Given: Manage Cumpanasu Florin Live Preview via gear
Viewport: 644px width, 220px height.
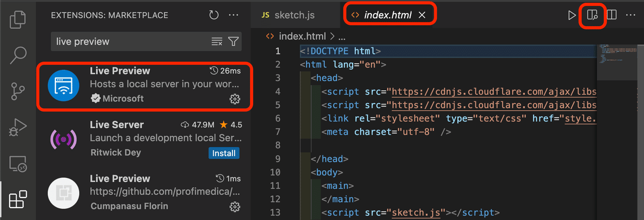Looking at the screenshot, I should click(x=235, y=206).
